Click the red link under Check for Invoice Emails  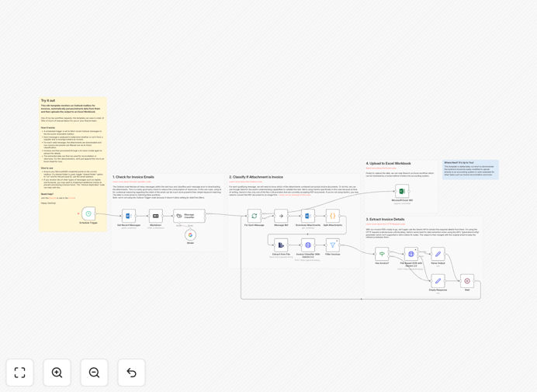pos(132,182)
